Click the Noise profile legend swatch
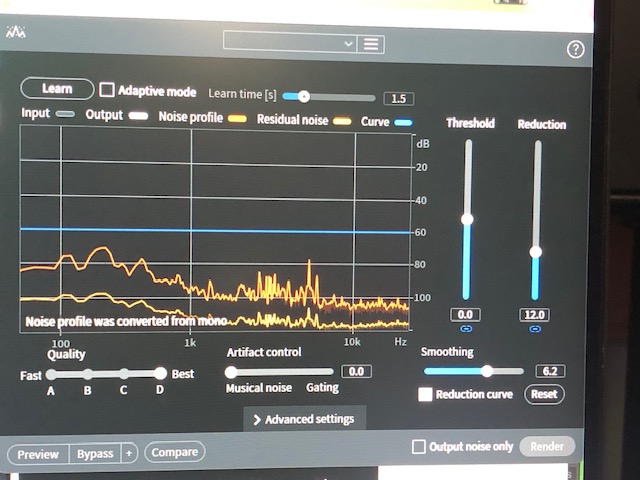The width and height of the screenshot is (640, 480). coord(237,119)
